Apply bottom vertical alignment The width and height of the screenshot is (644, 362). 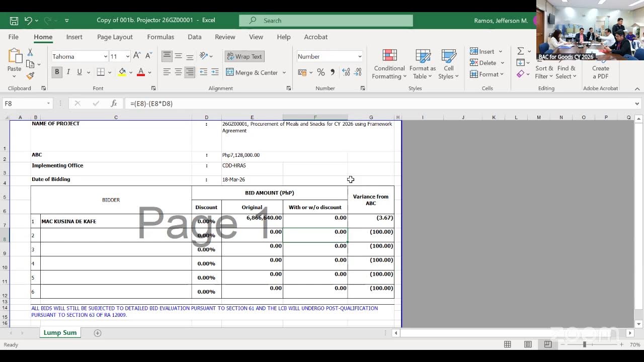pyautogui.click(x=190, y=56)
